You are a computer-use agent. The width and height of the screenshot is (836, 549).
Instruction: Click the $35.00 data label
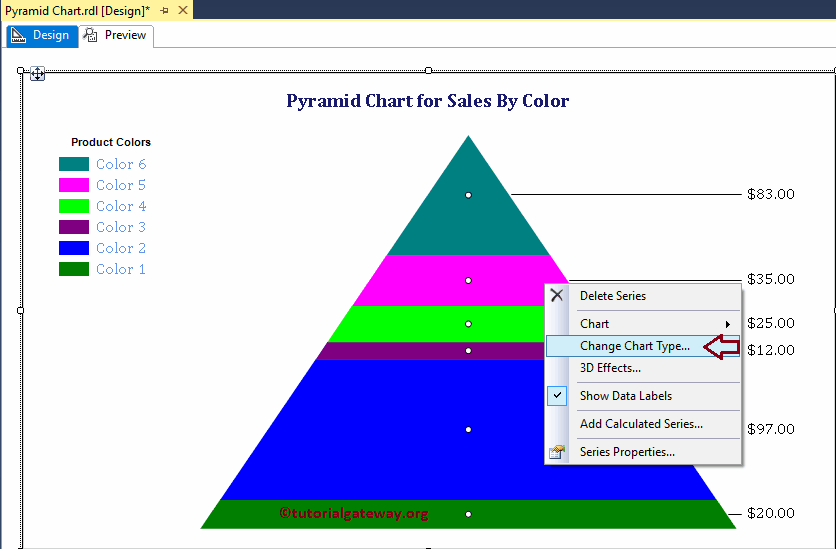click(771, 279)
